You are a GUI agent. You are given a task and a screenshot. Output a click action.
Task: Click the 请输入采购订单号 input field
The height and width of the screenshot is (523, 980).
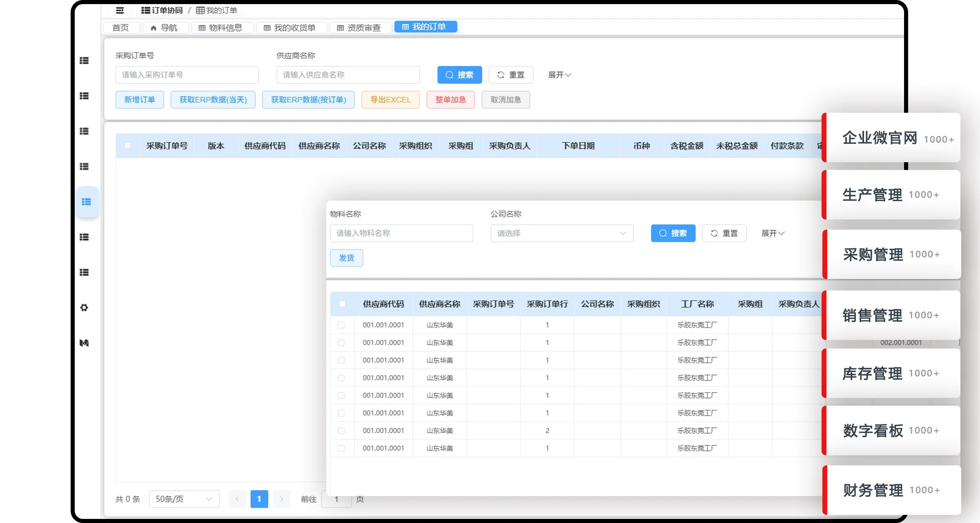(x=187, y=75)
